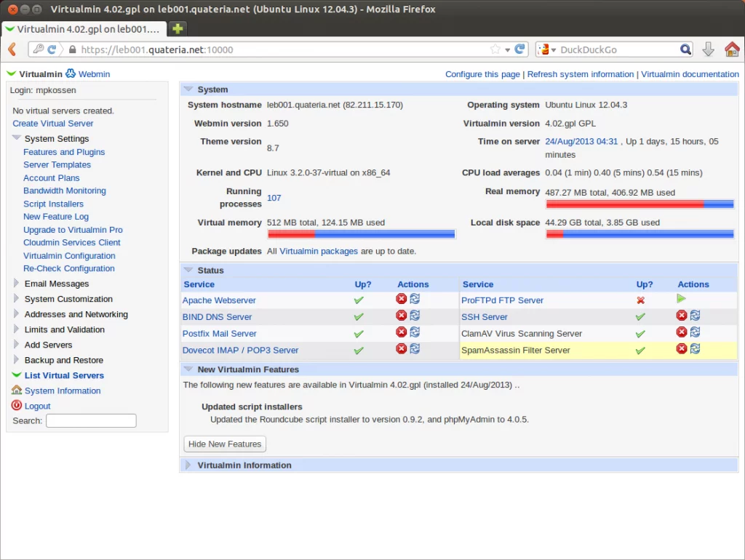Image resolution: width=745 pixels, height=560 pixels.
Task: Reload the page using address bar refresh icon
Action: (x=520, y=49)
